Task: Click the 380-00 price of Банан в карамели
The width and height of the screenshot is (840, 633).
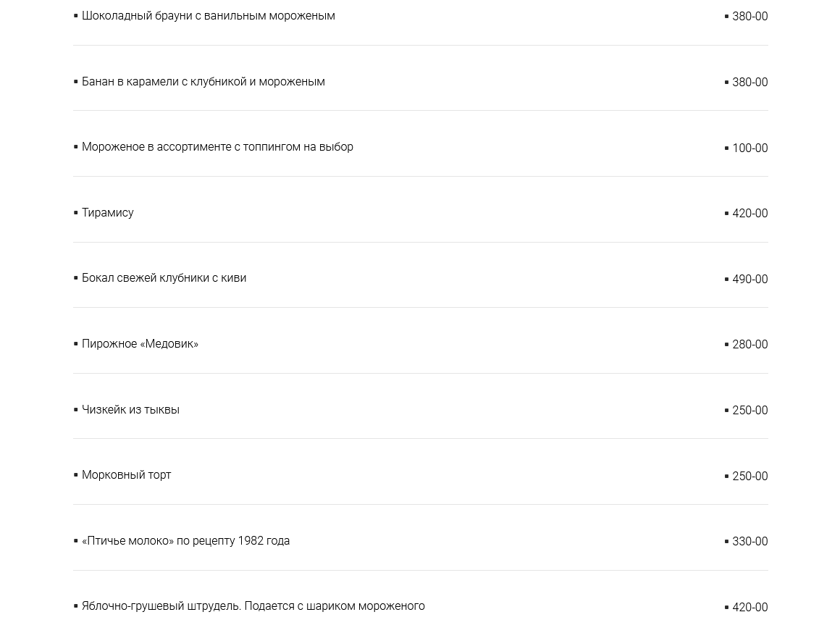Action: (x=749, y=83)
